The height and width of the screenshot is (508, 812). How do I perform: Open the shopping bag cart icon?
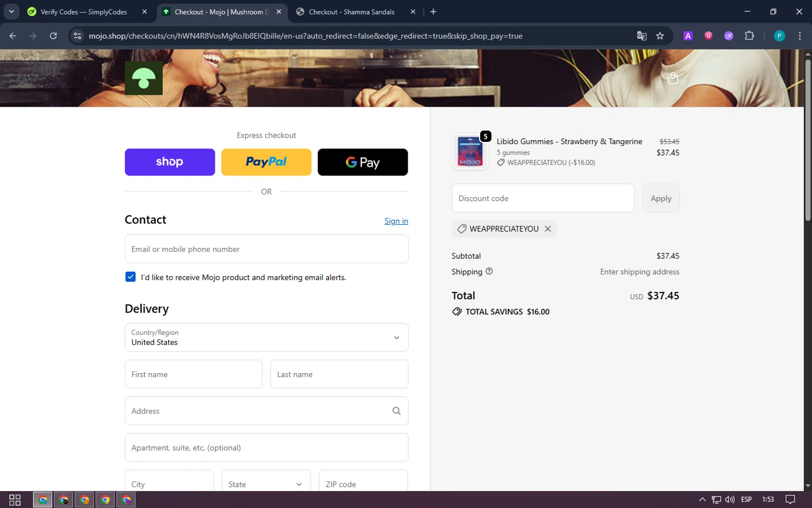pos(673,78)
